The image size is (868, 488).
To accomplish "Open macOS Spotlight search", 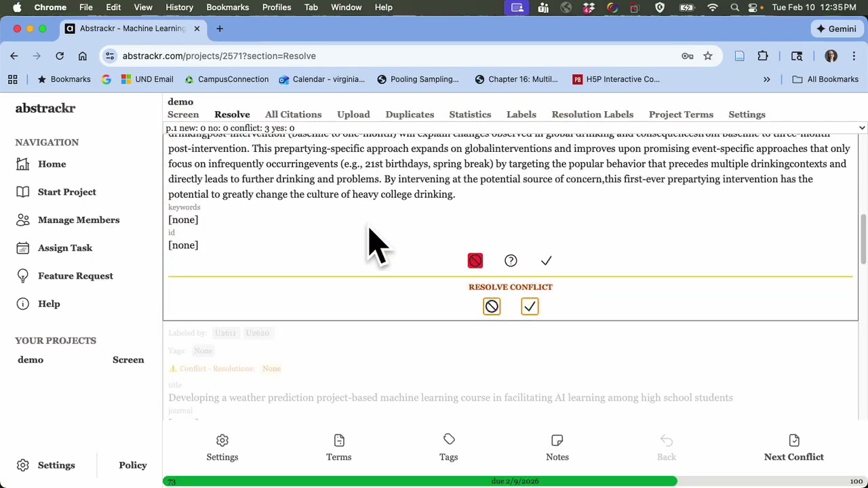I will tap(734, 7).
